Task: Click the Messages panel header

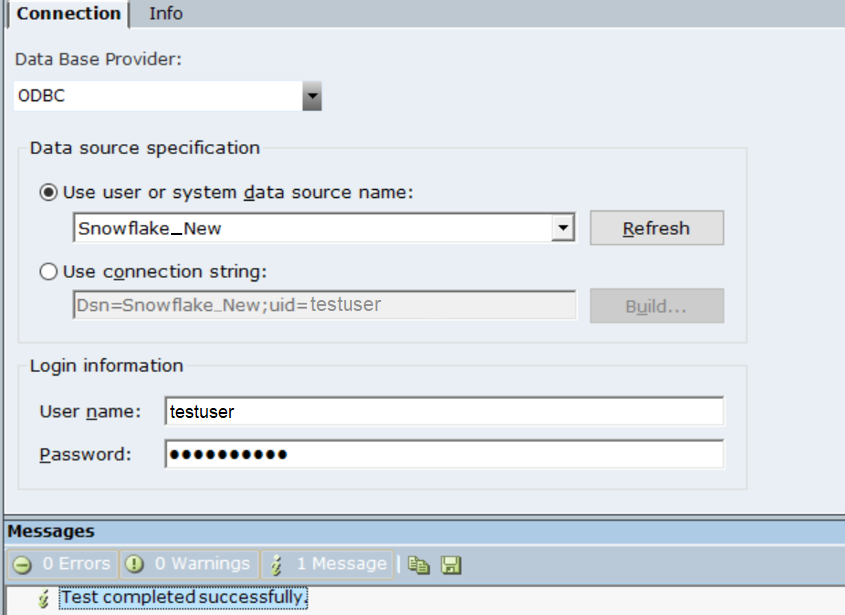Action: pyautogui.click(x=52, y=531)
